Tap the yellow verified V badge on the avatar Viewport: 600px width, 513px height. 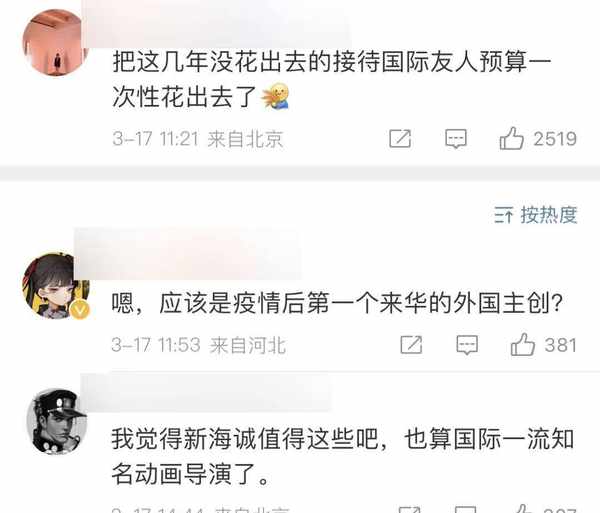coord(80,309)
